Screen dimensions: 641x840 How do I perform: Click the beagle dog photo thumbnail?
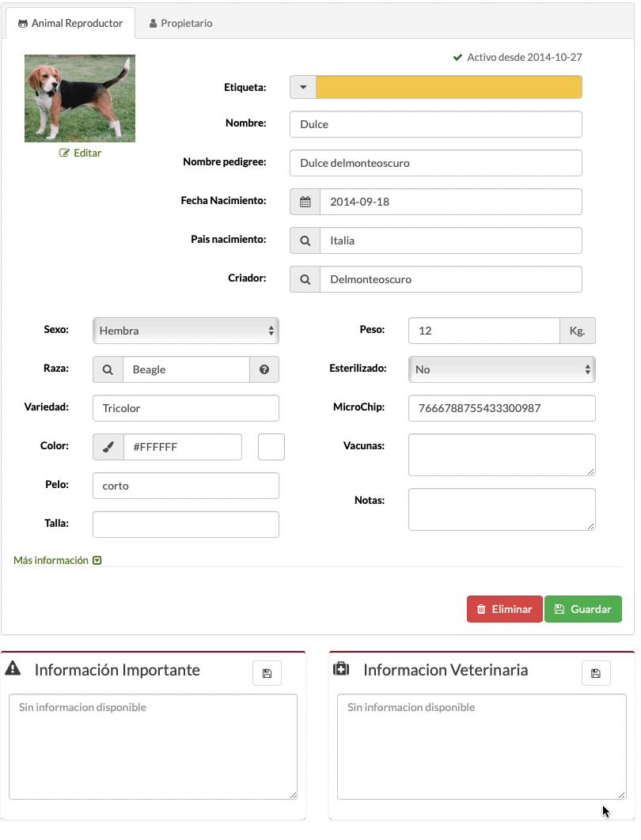tap(80, 99)
